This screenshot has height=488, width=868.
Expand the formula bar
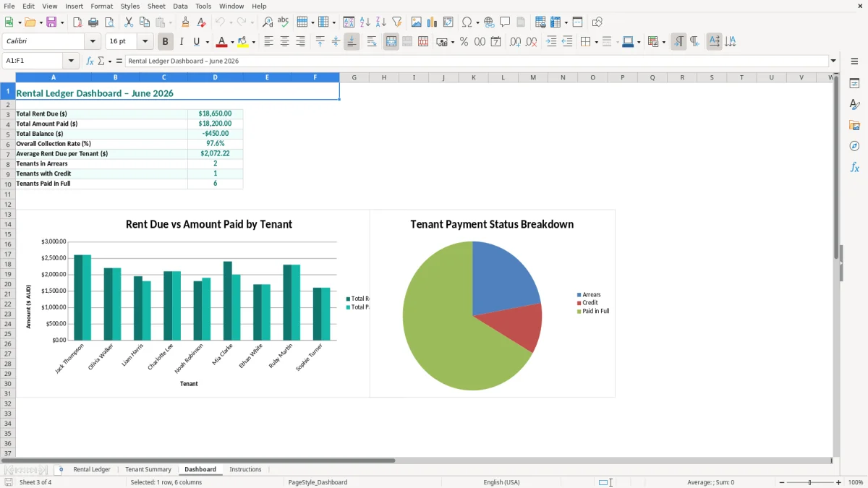tap(833, 61)
